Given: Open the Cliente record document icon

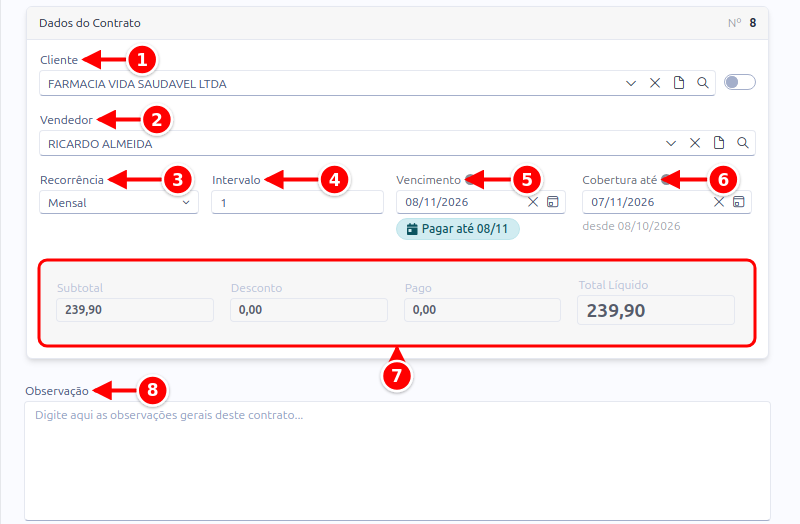Looking at the screenshot, I should [x=679, y=83].
